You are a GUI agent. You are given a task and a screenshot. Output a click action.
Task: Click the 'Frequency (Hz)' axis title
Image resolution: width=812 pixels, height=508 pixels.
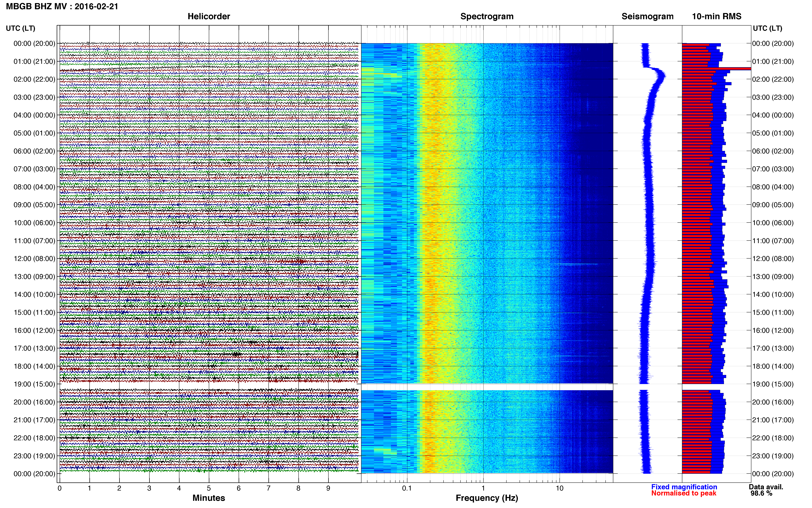tap(487, 498)
